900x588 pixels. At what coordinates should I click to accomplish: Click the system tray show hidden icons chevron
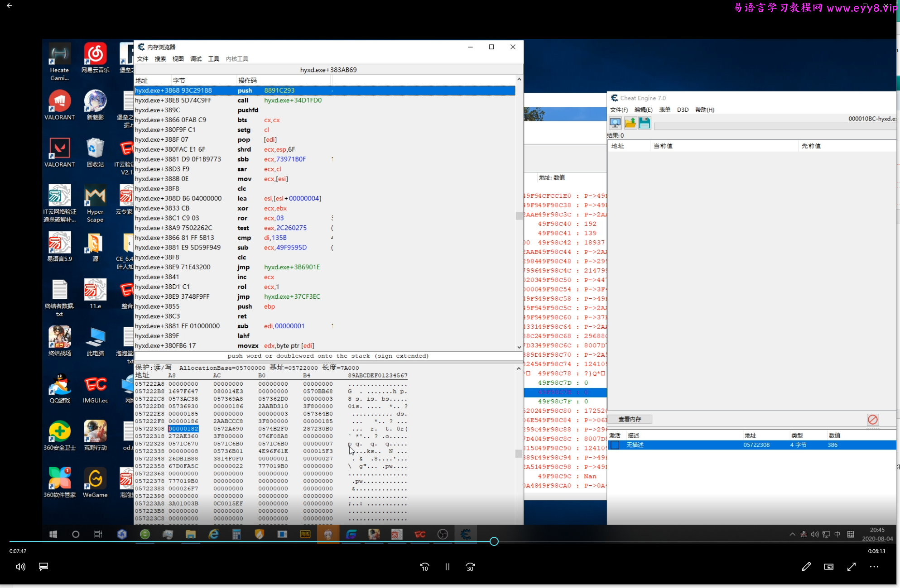[x=792, y=534]
